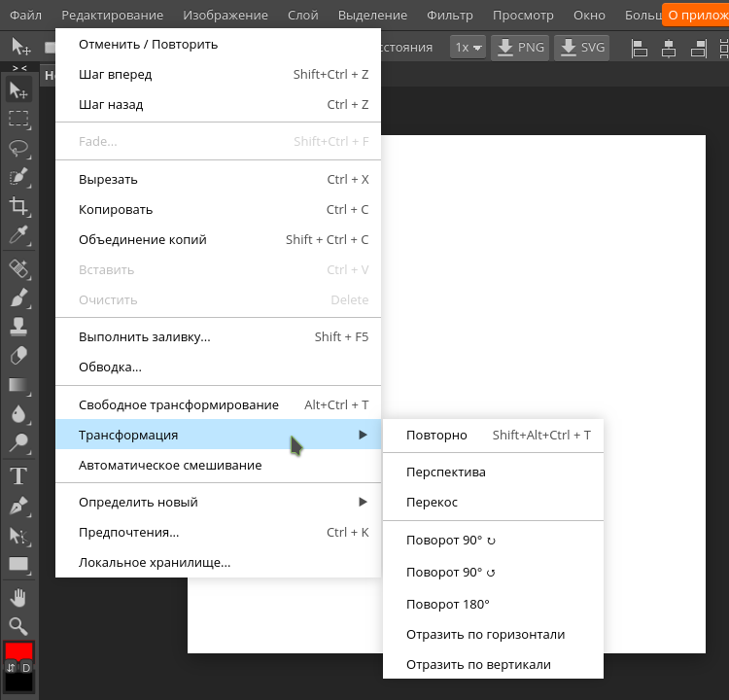Choose Повторно in transform submenu
729x700 pixels.
pyautogui.click(x=493, y=436)
